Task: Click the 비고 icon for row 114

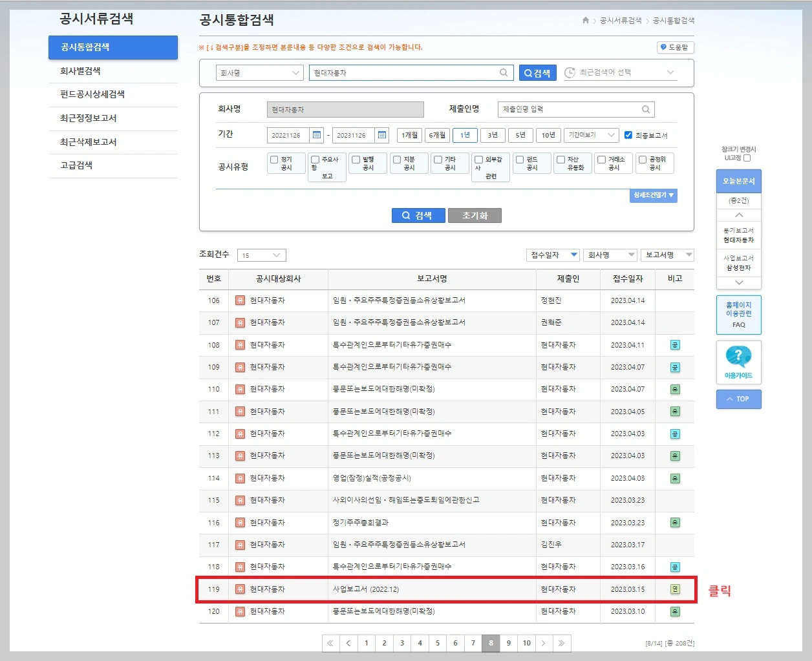Action: [675, 478]
